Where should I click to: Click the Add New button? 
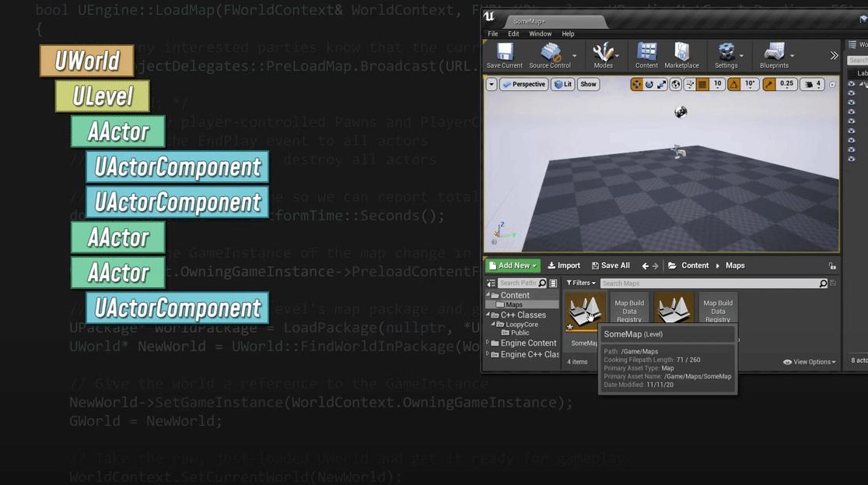pos(513,265)
